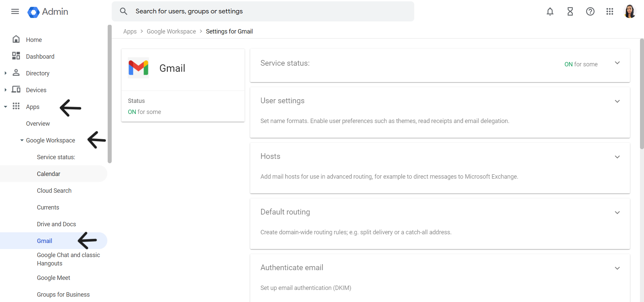Open Apps in the sidebar
This screenshot has width=644, height=302.
(x=33, y=107)
